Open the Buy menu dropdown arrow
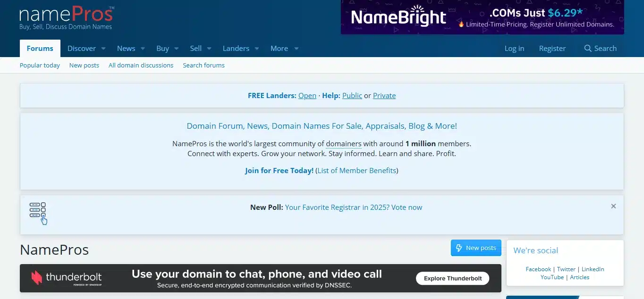Viewport: 644px width, 299px height. tap(177, 49)
